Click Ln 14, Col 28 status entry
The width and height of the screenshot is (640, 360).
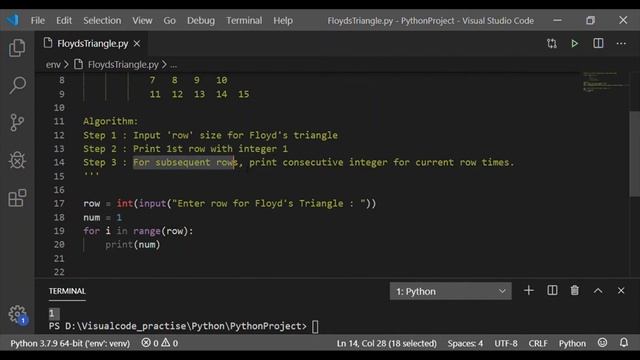pos(387,343)
